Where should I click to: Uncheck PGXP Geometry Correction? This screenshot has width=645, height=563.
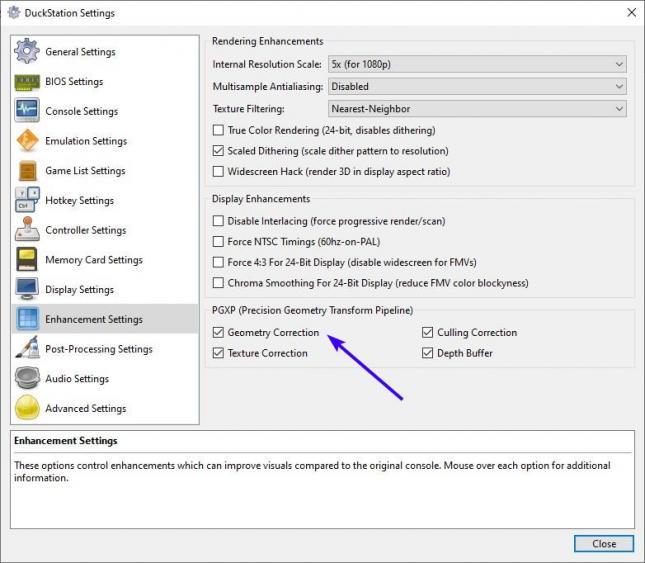pyautogui.click(x=218, y=332)
